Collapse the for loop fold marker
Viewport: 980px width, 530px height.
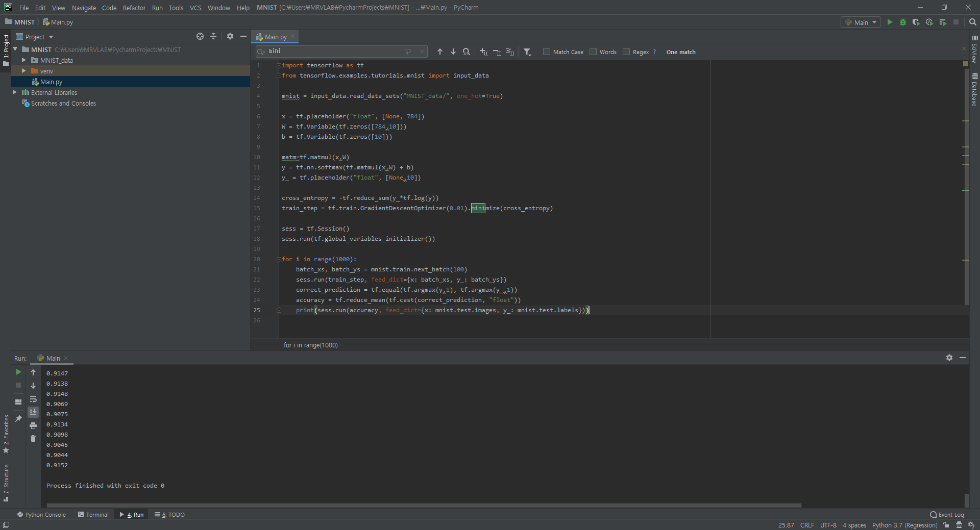[279, 259]
